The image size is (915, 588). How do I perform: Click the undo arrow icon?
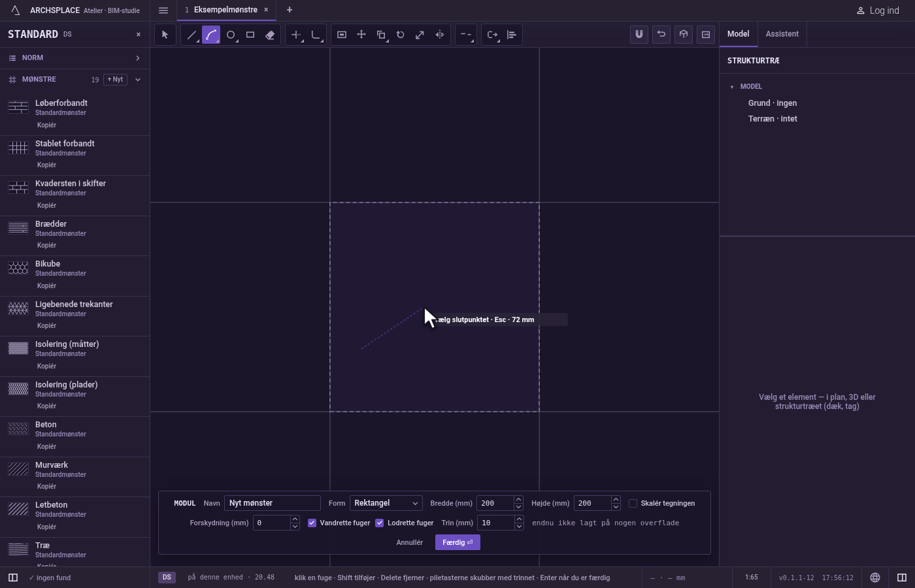[661, 34]
